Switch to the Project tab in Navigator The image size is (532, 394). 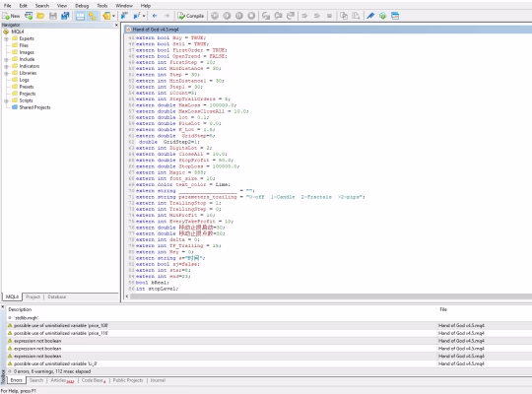(33, 296)
